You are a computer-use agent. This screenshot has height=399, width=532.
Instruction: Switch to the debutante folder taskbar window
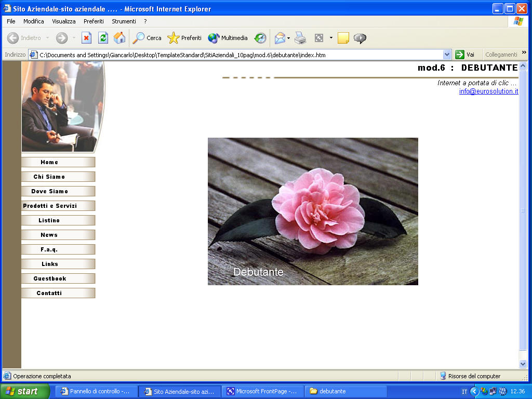click(345, 392)
